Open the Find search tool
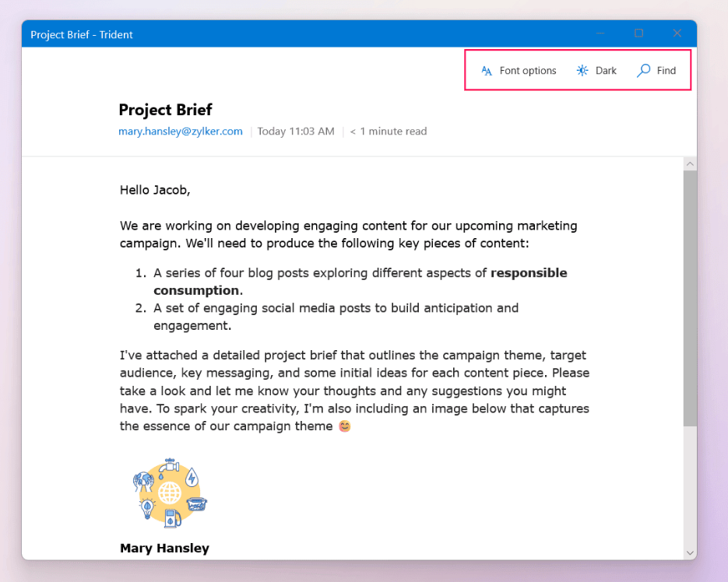This screenshot has height=582, width=728. pyautogui.click(x=656, y=71)
